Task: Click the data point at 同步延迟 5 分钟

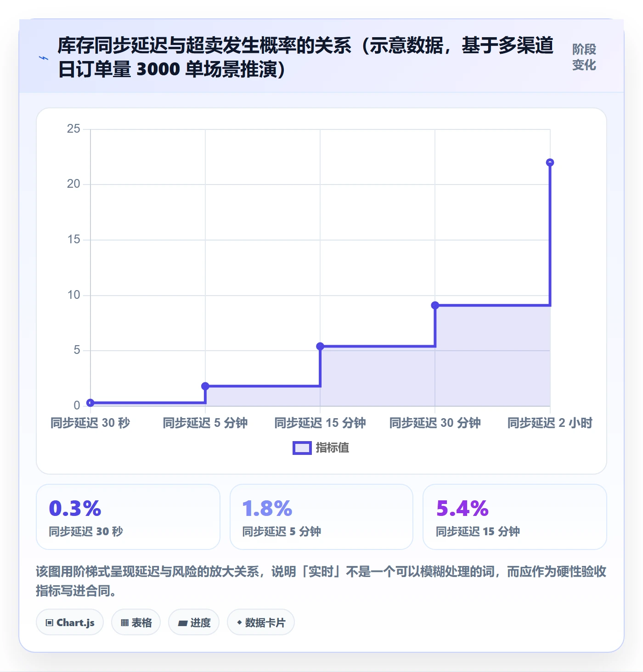Action: pos(205,386)
